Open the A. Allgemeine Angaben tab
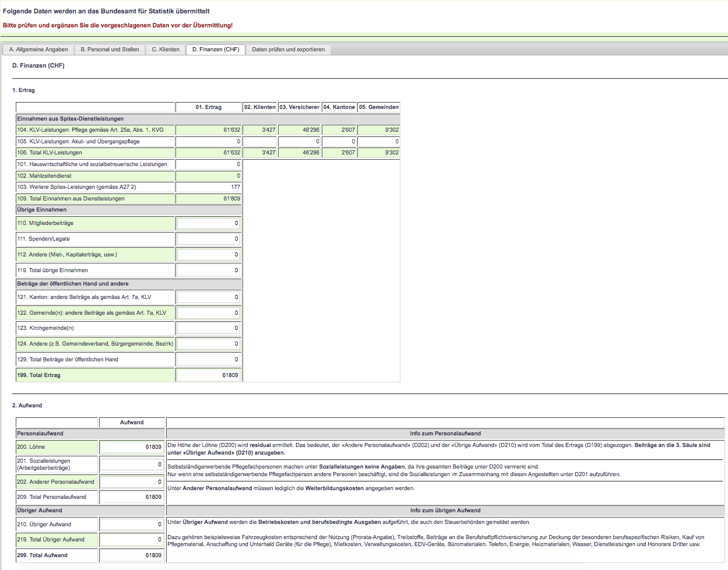The width and height of the screenshot is (728, 570). pos(38,50)
